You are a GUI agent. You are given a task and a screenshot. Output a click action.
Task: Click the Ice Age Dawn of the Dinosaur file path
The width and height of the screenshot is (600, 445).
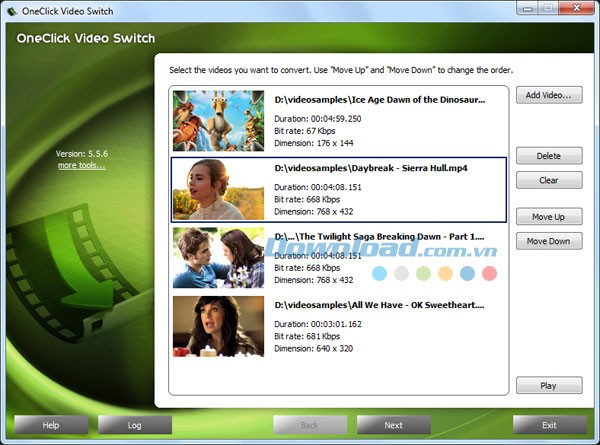click(x=380, y=100)
